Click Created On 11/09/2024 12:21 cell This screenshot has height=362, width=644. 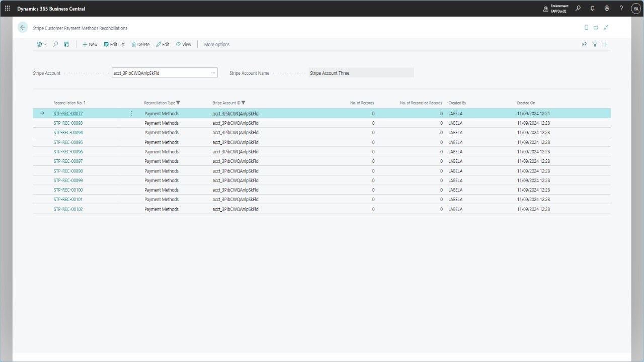tap(533, 114)
